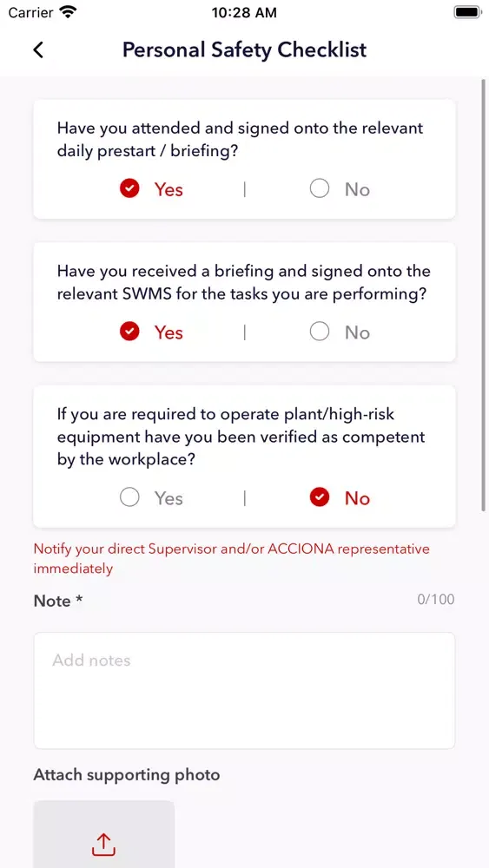Tap the Attach supporting photo label
This screenshot has width=489, height=868.
point(127,775)
